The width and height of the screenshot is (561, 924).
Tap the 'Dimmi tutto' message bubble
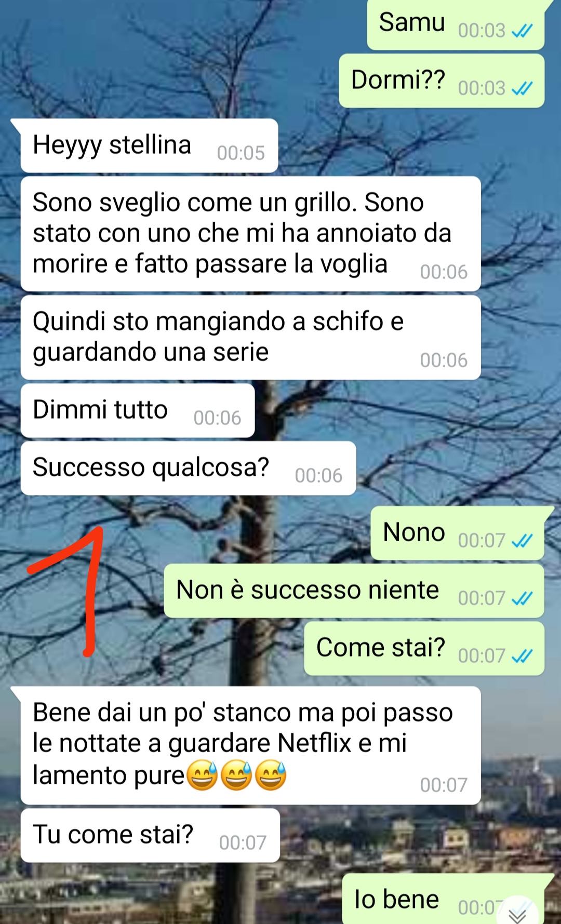[x=138, y=411]
